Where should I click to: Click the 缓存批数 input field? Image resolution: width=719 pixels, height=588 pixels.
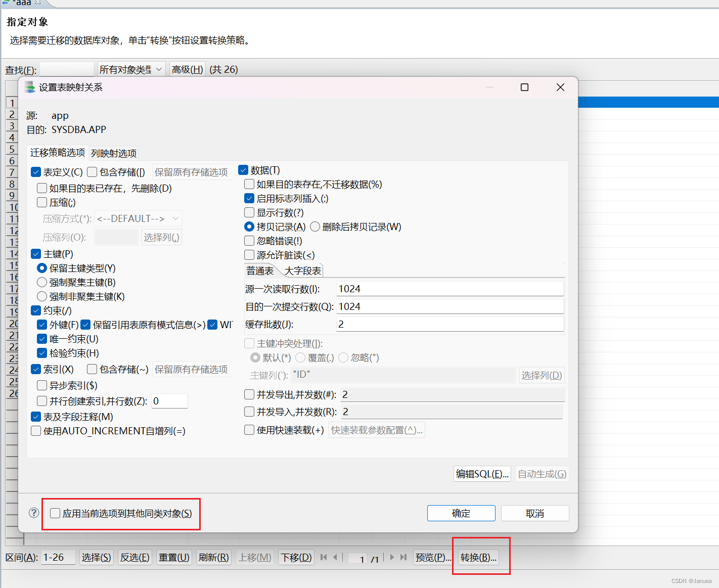coord(450,324)
